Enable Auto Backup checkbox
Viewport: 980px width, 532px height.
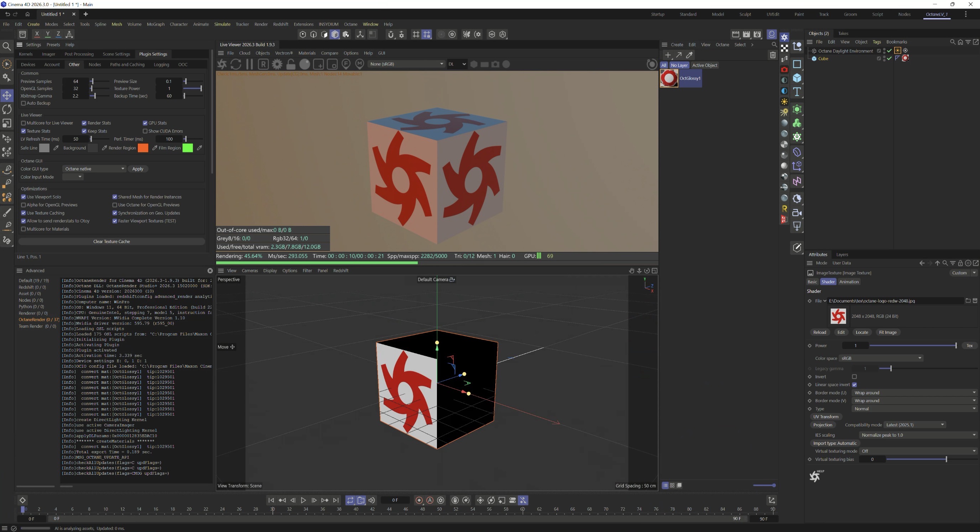[x=23, y=103]
